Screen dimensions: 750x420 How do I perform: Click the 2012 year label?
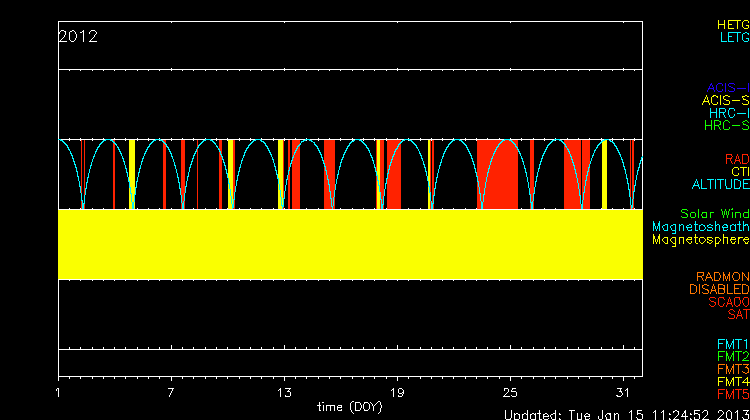coord(78,37)
